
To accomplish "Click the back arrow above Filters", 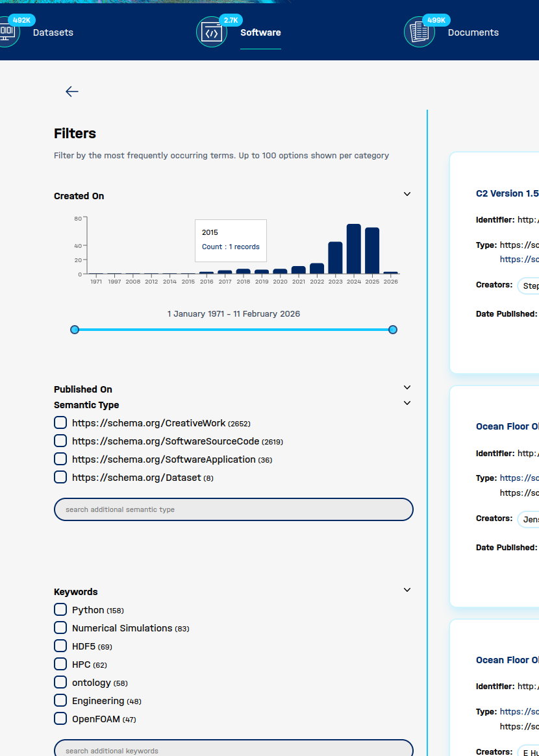I will click(x=71, y=91).
